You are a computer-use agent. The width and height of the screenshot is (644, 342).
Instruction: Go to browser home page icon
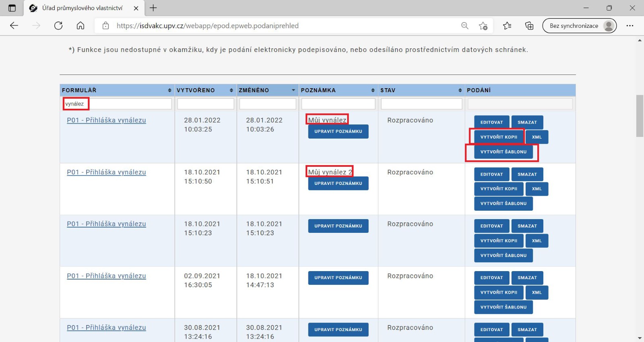tap(80, 26)
